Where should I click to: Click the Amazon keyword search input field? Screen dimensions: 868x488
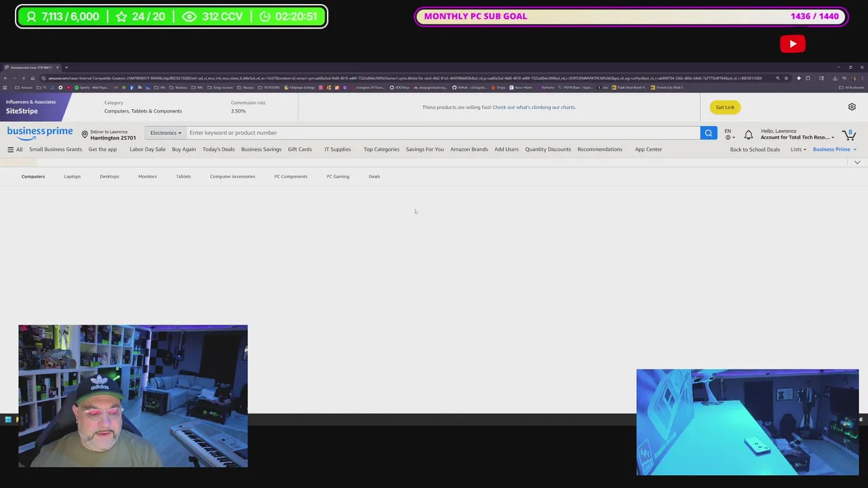443,133
